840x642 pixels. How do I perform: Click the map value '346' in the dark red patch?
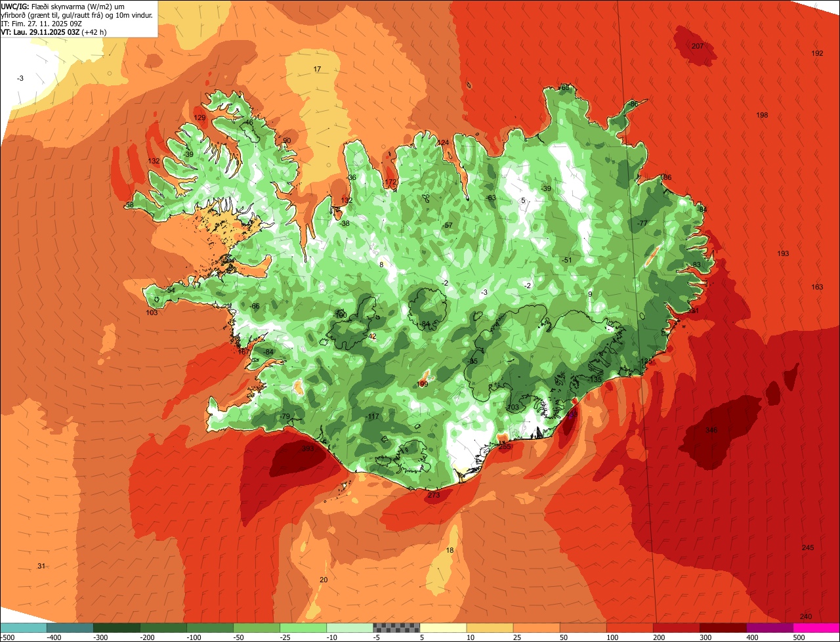[x=711, y=430]
